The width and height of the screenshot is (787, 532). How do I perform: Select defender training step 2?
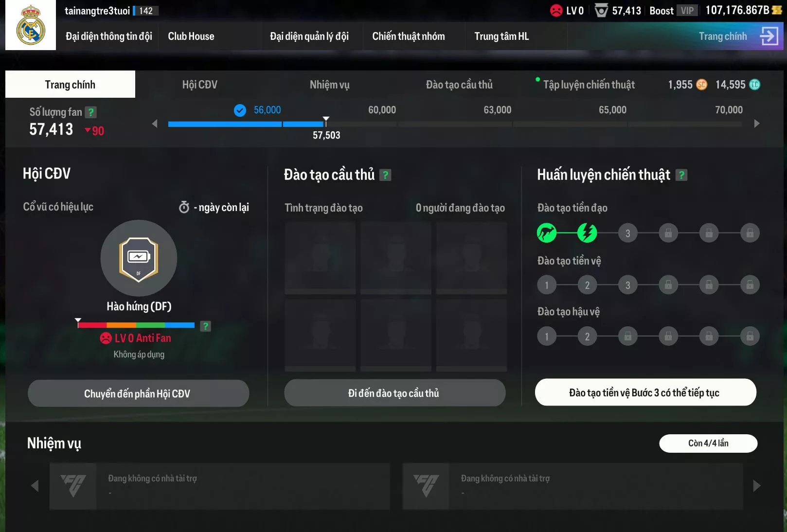(587, 337)
